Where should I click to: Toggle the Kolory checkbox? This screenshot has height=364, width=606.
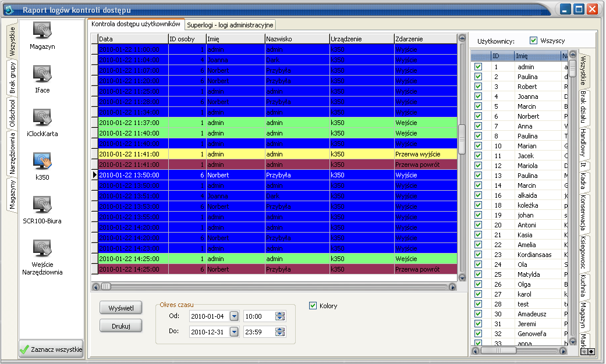[313, 306]
